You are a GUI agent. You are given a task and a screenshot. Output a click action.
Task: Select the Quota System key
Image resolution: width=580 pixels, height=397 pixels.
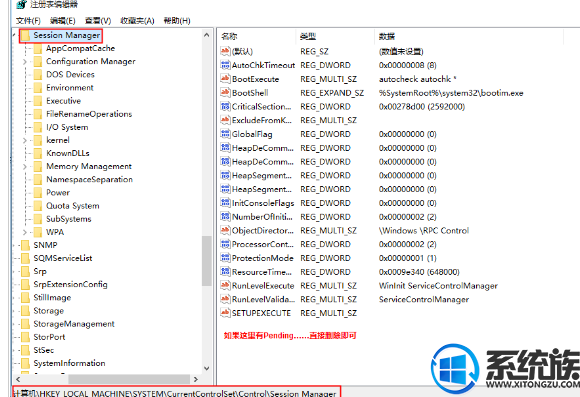72,206
